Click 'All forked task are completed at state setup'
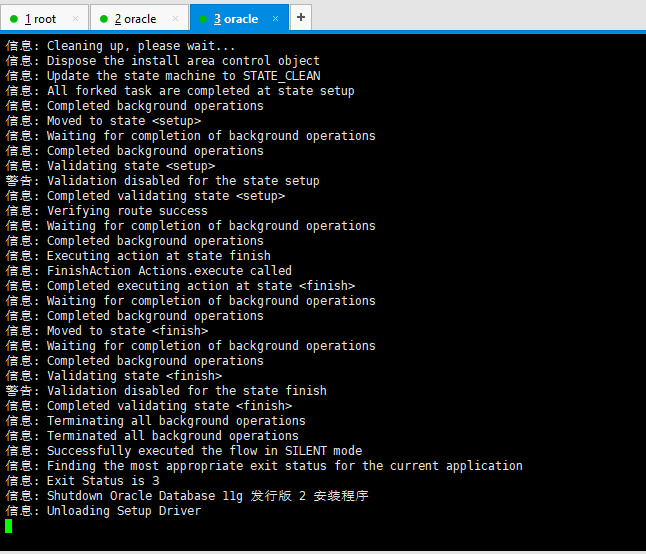Viewport: 646px width, 554px height. point(180,91)
